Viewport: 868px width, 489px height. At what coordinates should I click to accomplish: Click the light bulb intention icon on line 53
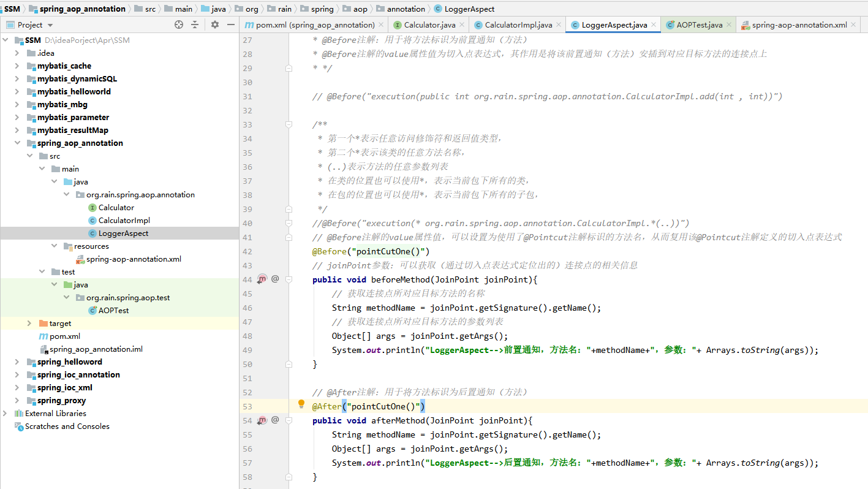tap(301, 404)
